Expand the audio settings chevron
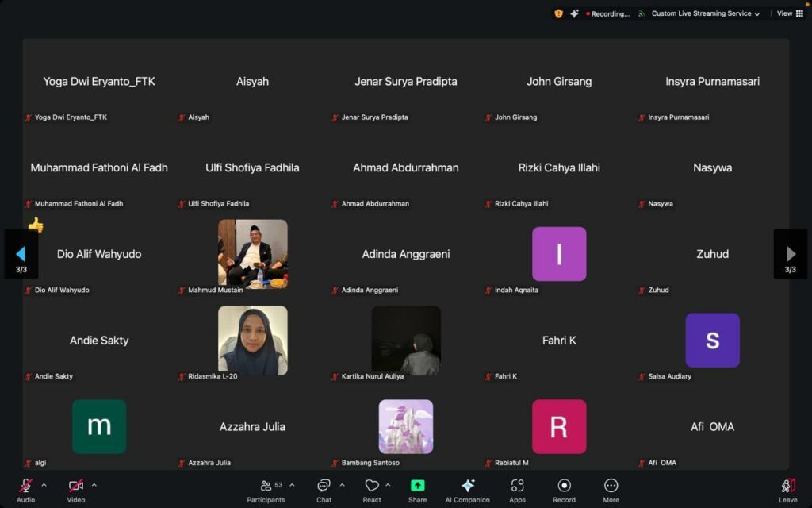 44,485
